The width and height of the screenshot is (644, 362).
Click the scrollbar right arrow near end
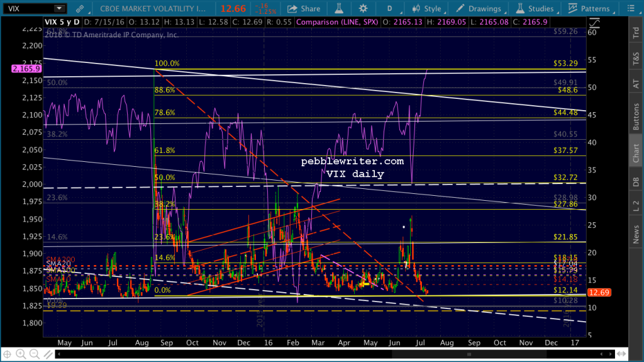coord(611,354)
